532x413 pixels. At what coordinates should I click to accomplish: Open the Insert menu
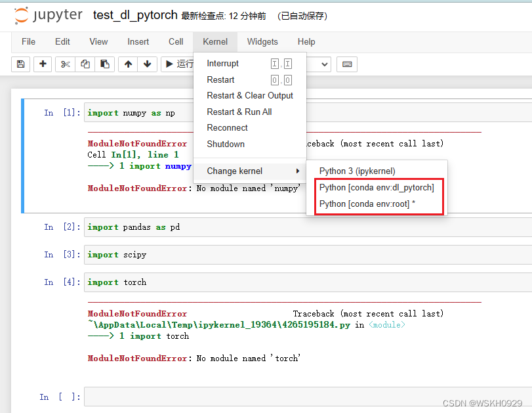click(x=138, y=42)
